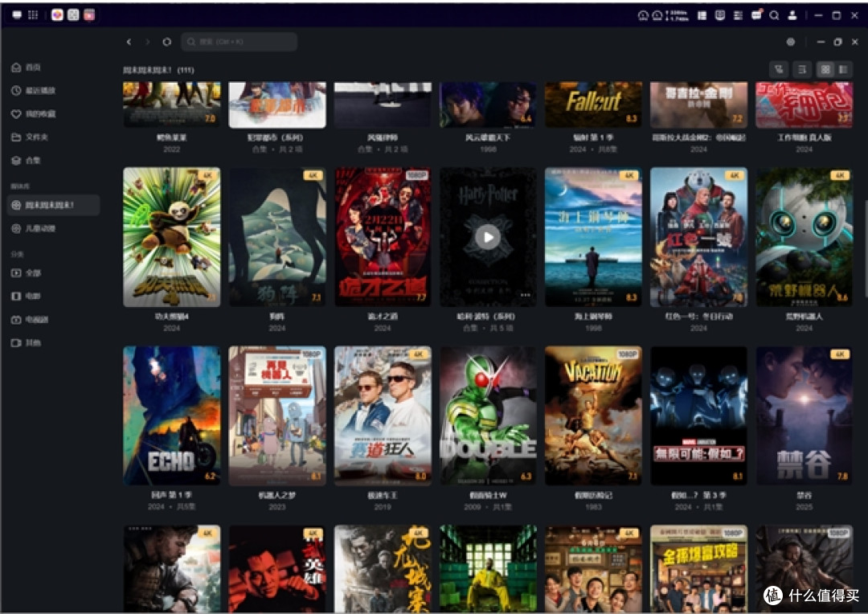
Task: Click the library title with count 111
Action: [158, 70]
